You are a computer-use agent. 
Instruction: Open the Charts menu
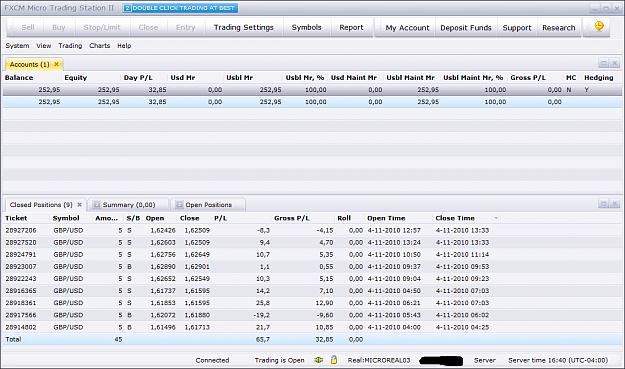point(100,46)
